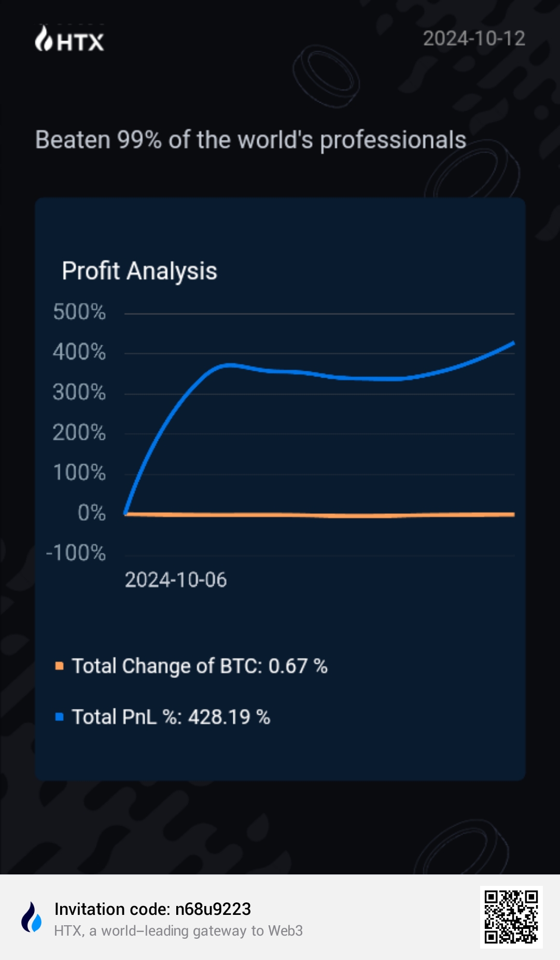Screen dimensions: 560x960
Task: Select the QR code image
Action: pos(511,917)
